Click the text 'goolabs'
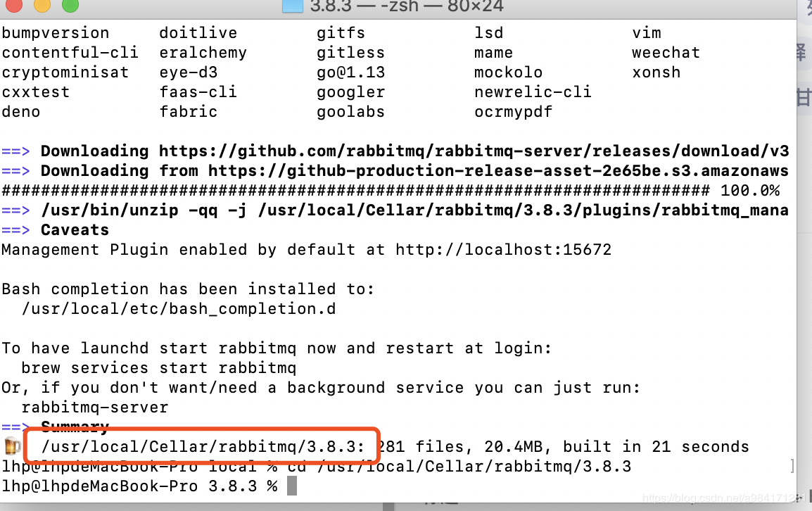The width and height of the screenshot is (812, 511). coord(350,112)
